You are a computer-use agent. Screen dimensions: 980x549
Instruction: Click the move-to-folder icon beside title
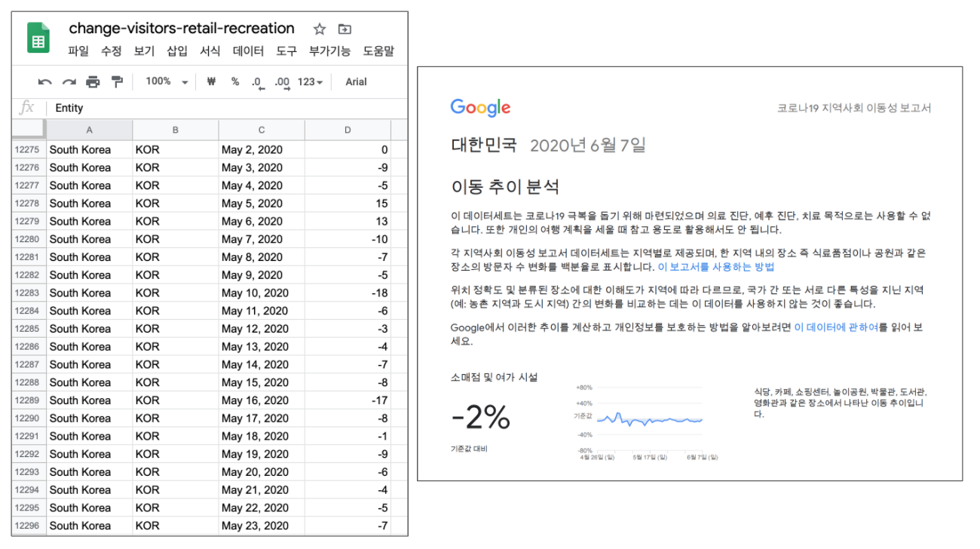point(345,29)
